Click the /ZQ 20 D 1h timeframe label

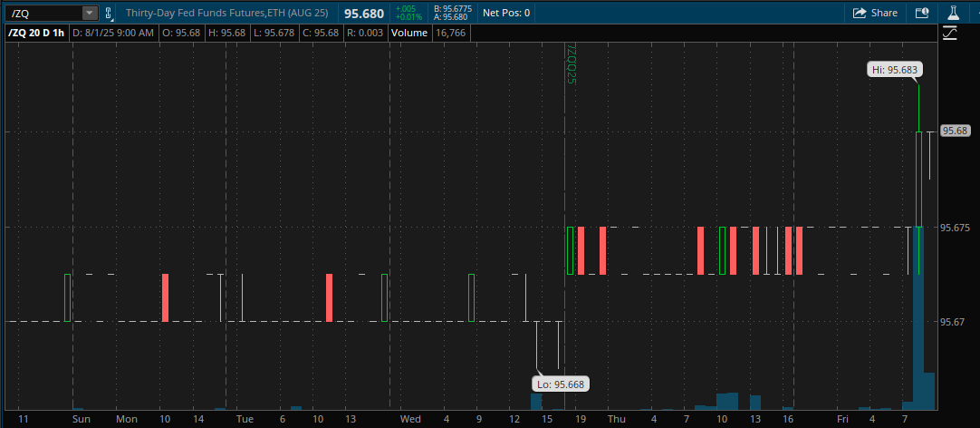[x=35, y=34]
